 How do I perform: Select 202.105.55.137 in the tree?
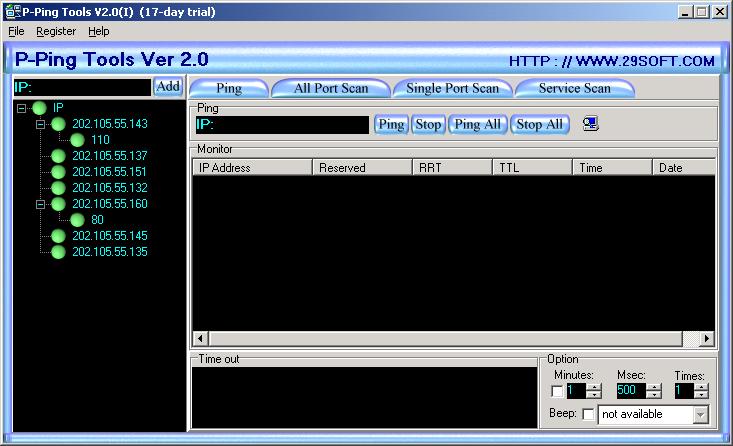[x=110, y=156]
